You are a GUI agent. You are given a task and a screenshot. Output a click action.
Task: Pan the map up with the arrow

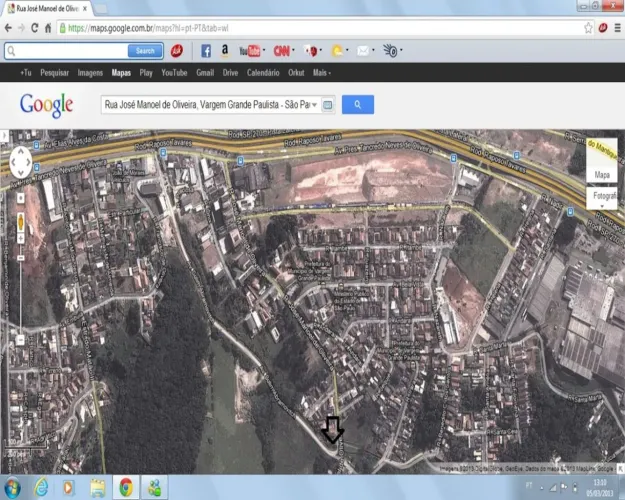(21, 152)
